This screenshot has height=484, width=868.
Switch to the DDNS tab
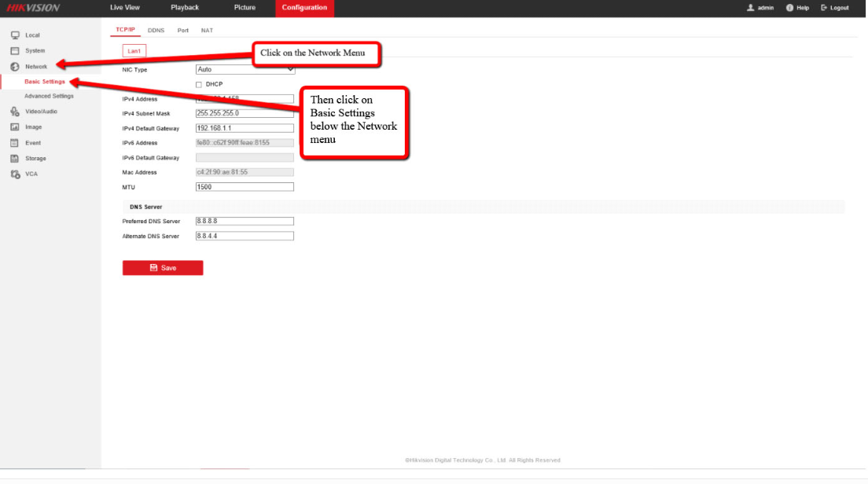(156, 30)
